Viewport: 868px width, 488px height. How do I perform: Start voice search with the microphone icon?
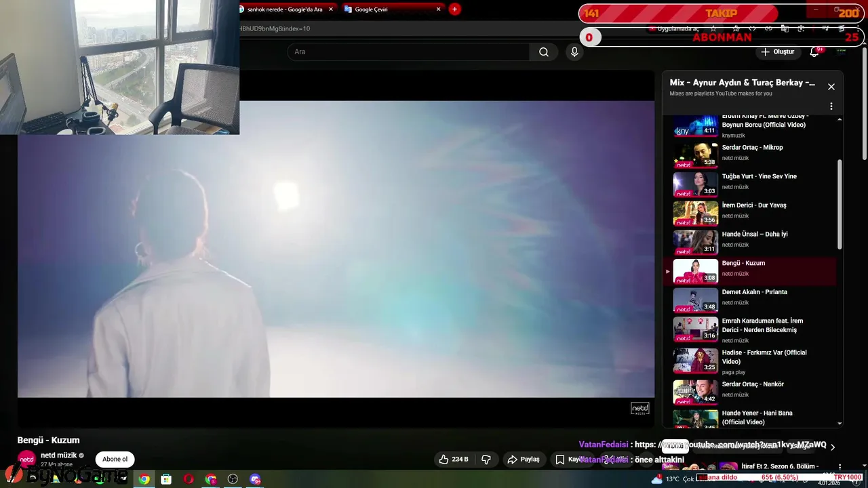574,52
